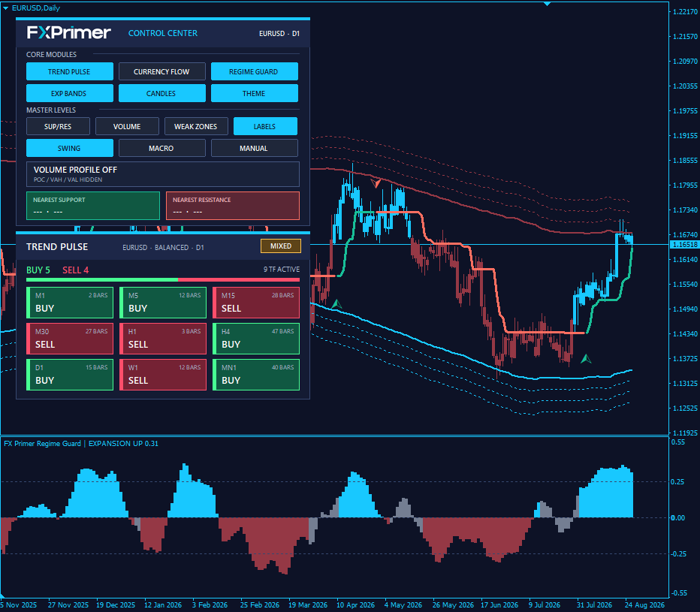Click the 24 Aug 2026 date label

(x=644, y=604)
